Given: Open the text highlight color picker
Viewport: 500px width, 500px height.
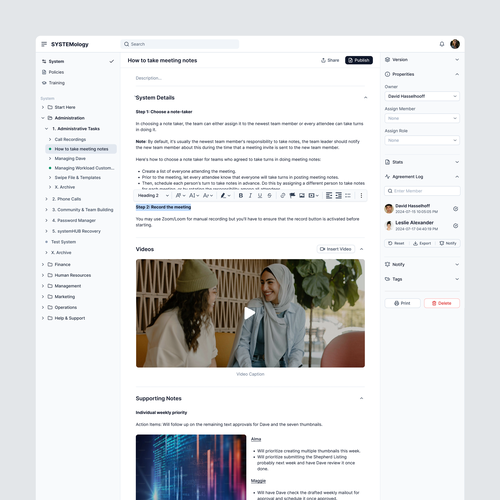Looking at the screenshot, I should [x=226, y=196].
